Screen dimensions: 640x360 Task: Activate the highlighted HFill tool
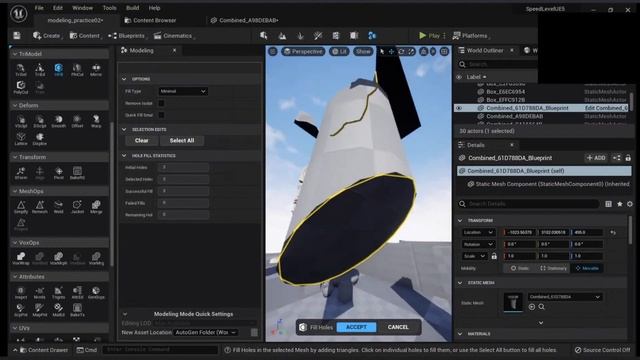[x=58, y=70]
